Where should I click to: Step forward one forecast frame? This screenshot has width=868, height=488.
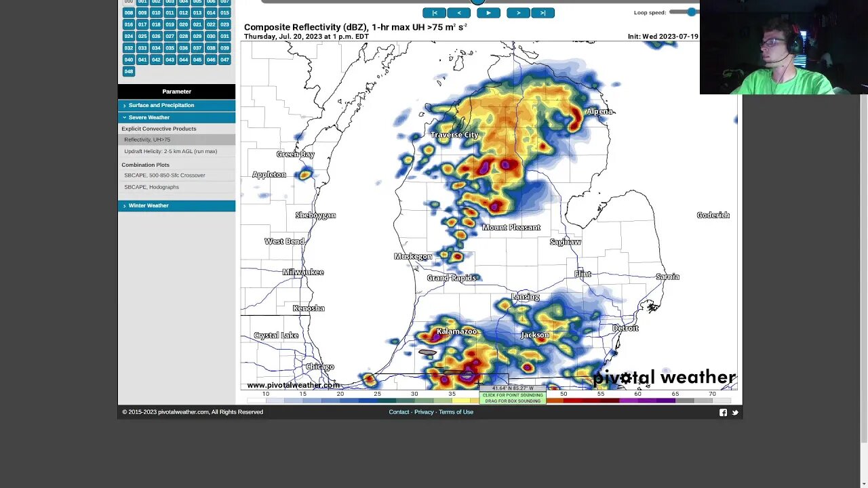point(518,13)
